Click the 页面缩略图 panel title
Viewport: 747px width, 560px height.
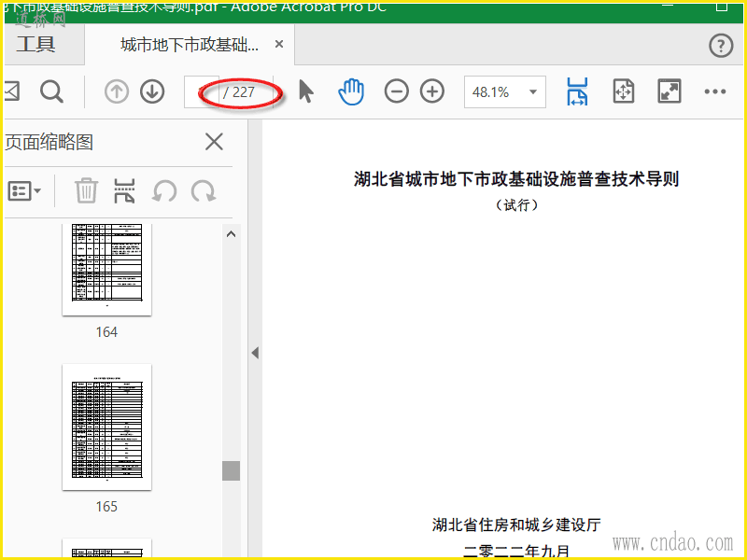(x=49, y=142)
